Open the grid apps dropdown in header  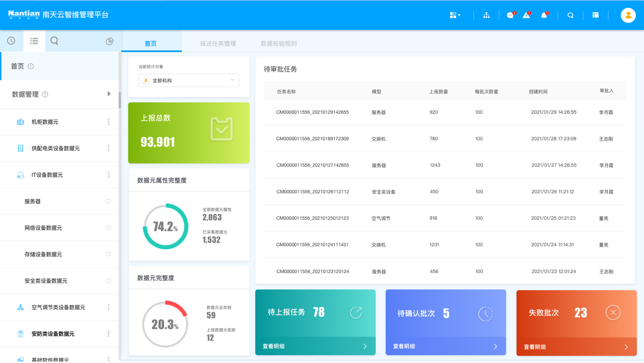pyautogui.click(x=455, y=15)
